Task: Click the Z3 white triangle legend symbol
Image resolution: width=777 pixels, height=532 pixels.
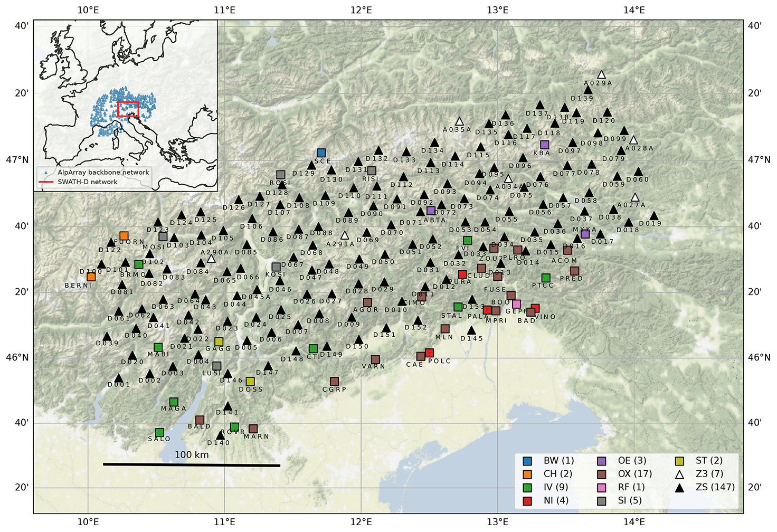Action: 680,474
